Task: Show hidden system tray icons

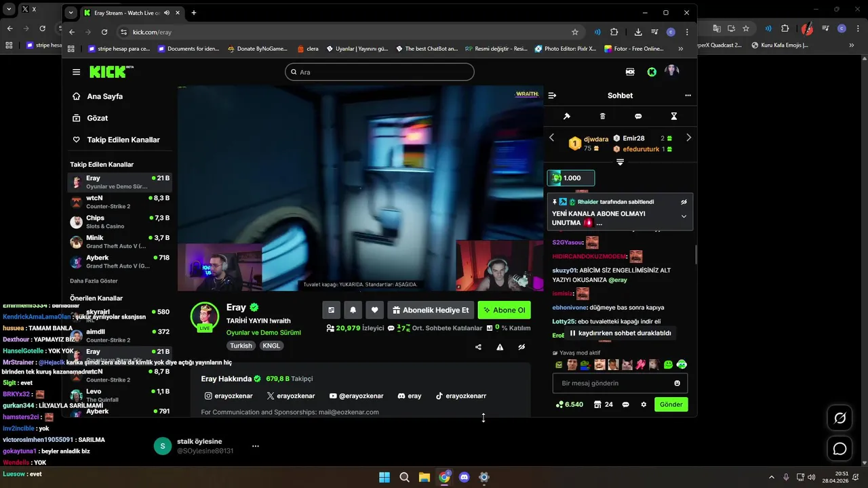Action: pyautogui.click(x=771, y=477)
